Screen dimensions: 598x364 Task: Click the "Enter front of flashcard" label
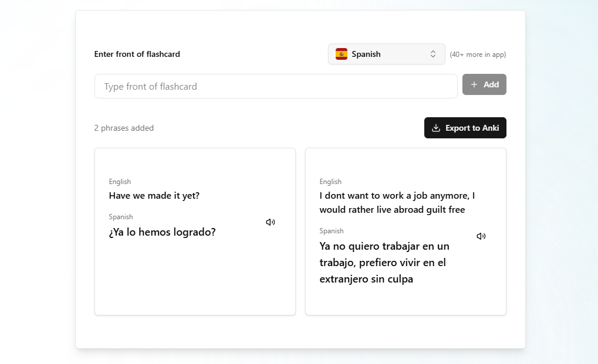137,54
